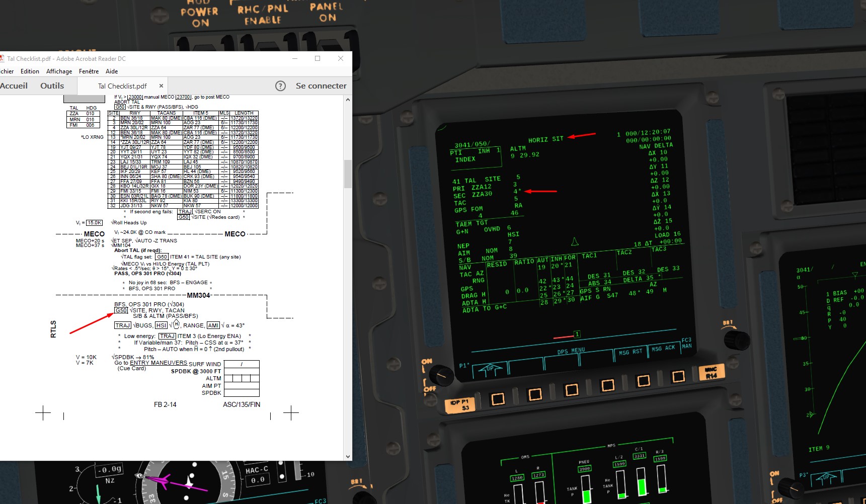The image size is (866, 504).
Task: Click the 'LAJ 15/33' runway table cell
Action: [x=135, y=161]
